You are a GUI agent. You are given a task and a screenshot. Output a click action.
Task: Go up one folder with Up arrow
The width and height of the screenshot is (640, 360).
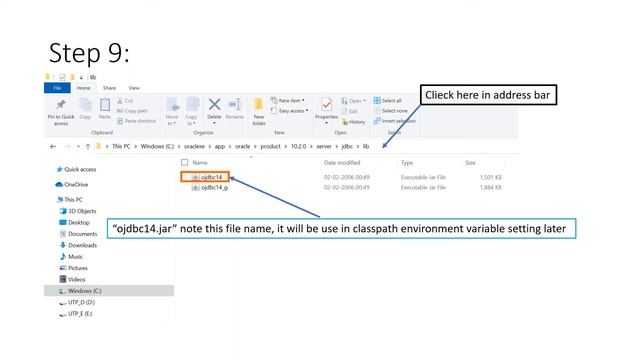(x=88, y=146)
